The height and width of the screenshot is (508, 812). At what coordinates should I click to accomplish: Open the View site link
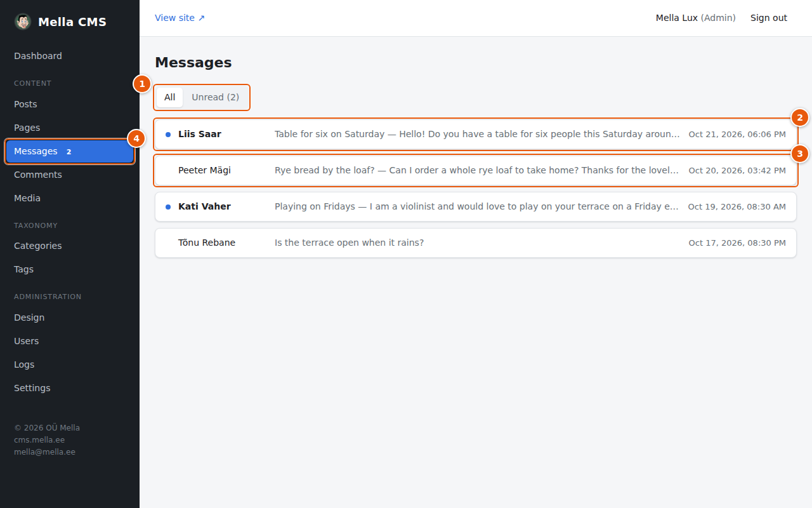pyautogui.click(x=180, y=18)
